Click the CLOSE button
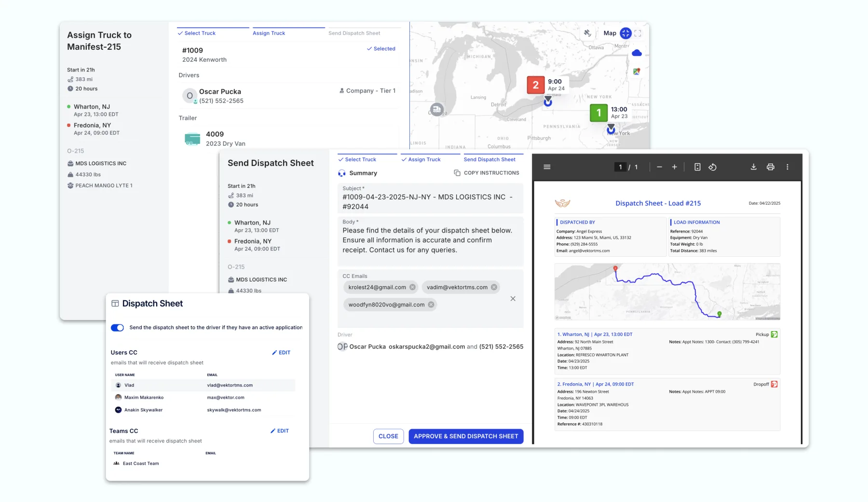The image size is (868, 502). [388, 436]
